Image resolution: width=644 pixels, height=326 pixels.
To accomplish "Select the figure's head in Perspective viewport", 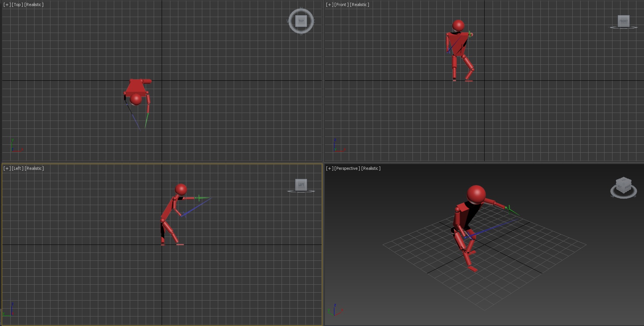I will point(476,194).
